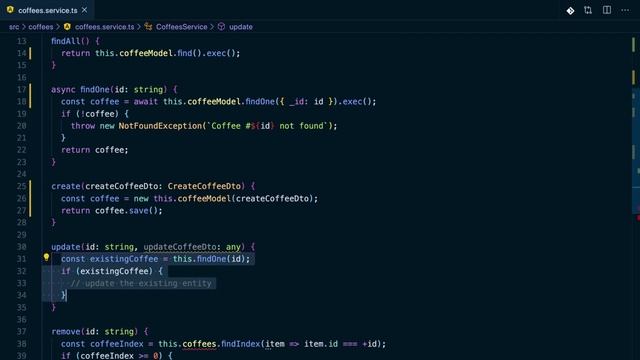Click the 'any' type on line 30
The image size is (640, 360).
click(x=233, y=247)
